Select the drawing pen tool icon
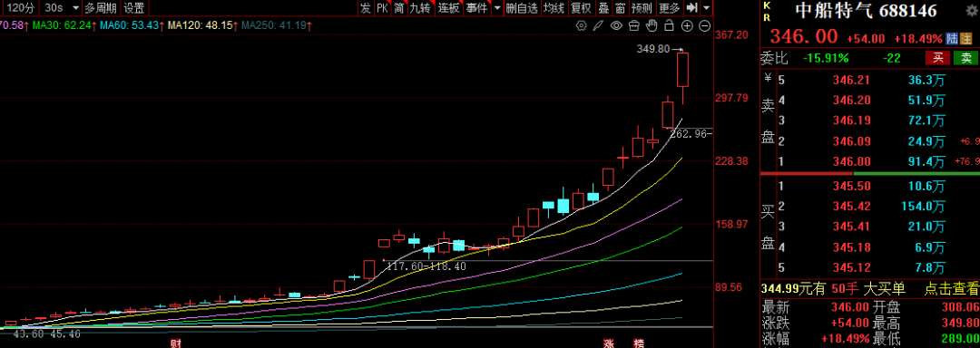 (598, 25)
